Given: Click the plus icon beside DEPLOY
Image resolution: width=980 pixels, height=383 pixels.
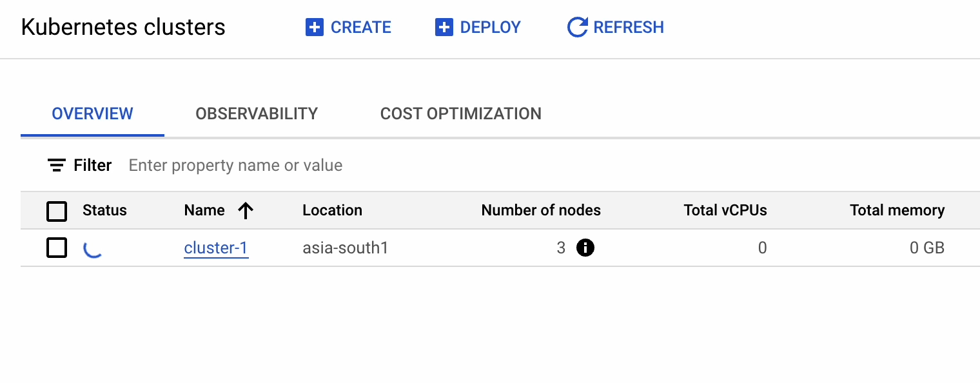Looking at the screenshot, I should pos(444,28).
